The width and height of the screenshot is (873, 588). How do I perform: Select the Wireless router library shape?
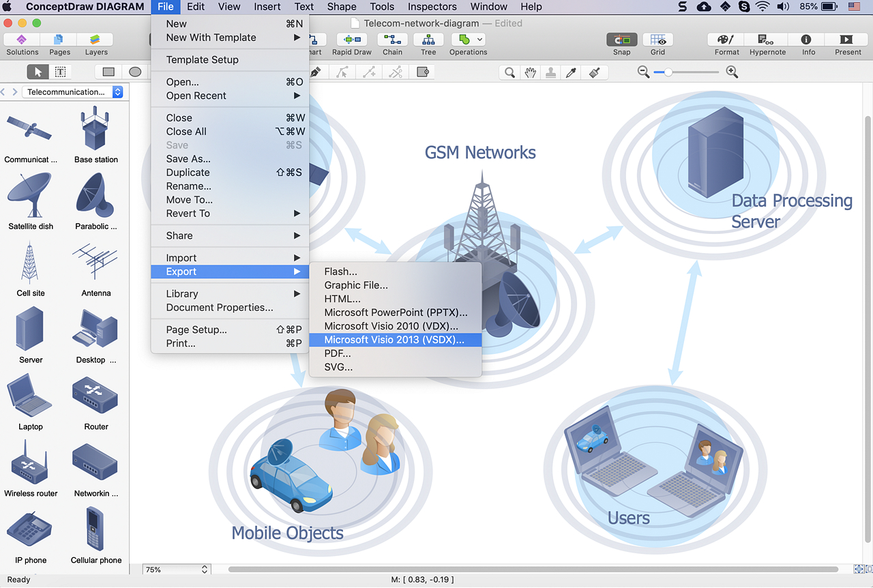(x=31, y=468)
